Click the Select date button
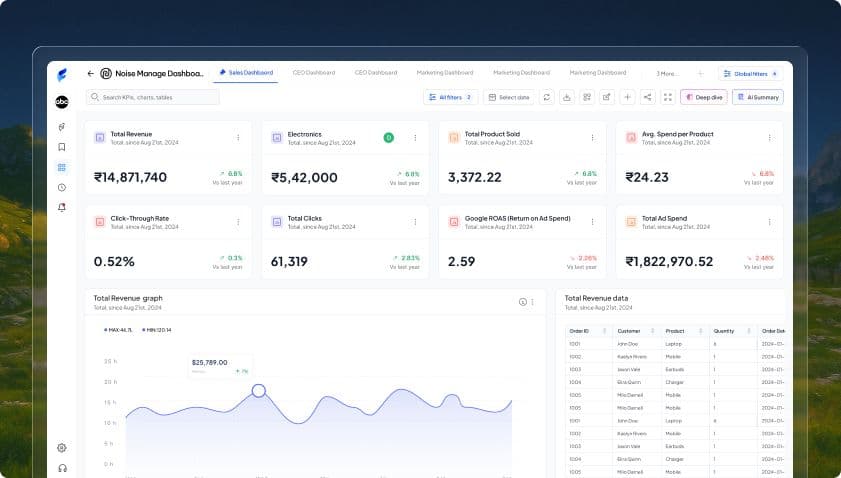 pos(509,97)
